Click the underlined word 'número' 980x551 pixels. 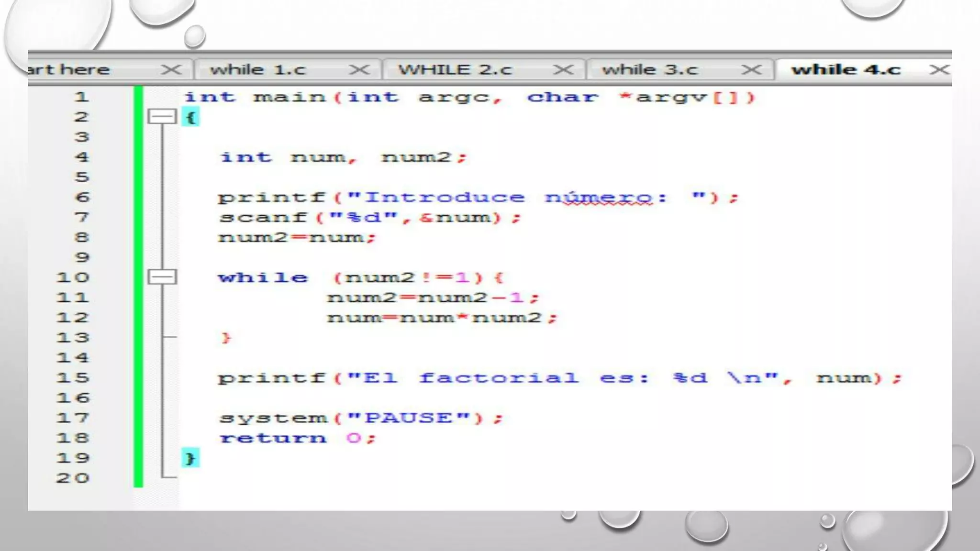tap(599, 197)
